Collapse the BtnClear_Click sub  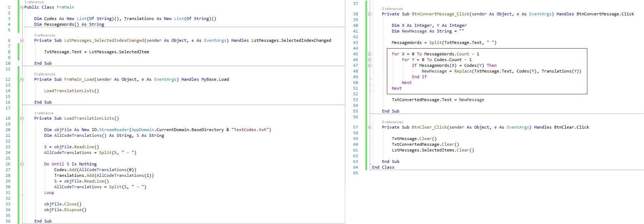click(x=369, y=127)
